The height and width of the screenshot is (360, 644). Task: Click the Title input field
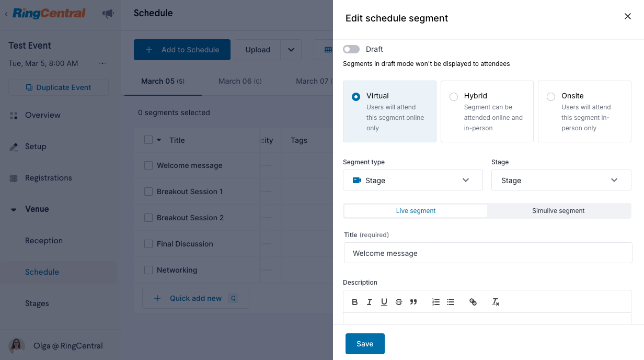pyautogui.click(x=488, y=253)
